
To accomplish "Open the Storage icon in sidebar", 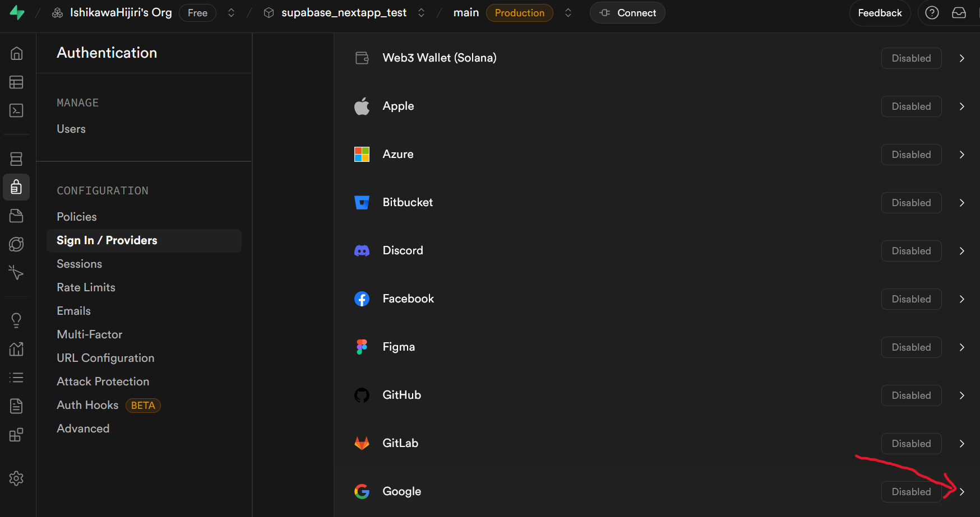I will (16, 216).
